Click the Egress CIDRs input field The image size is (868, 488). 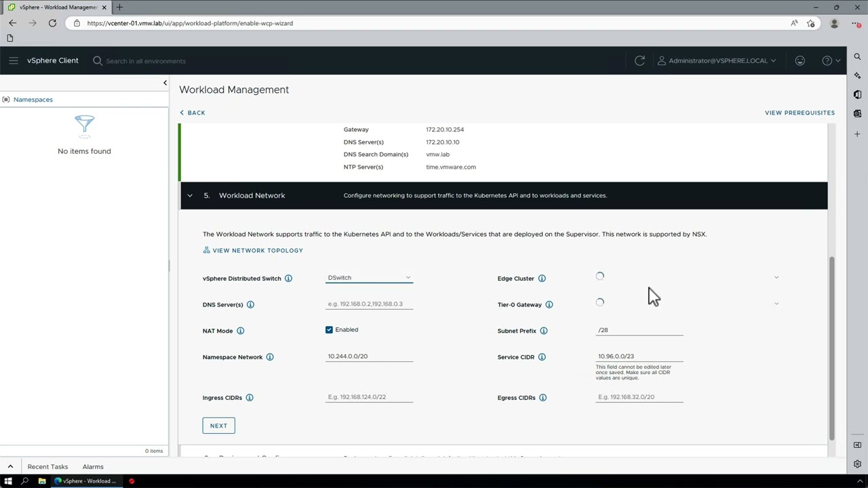pos(639,396)
